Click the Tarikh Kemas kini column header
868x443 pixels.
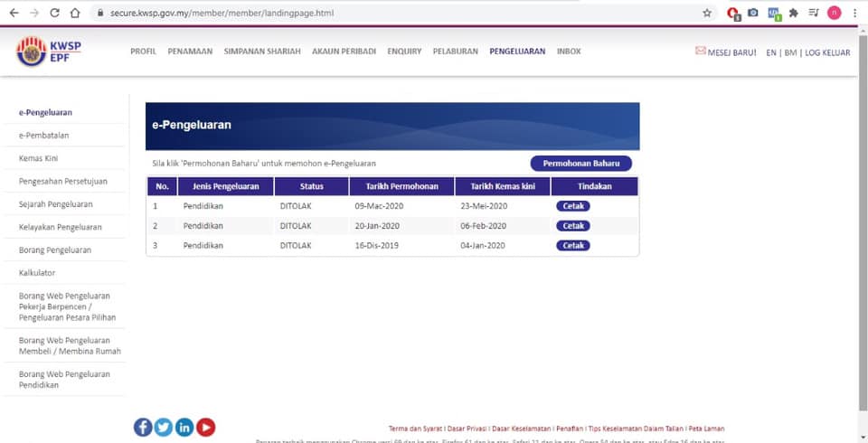[503, 186]
